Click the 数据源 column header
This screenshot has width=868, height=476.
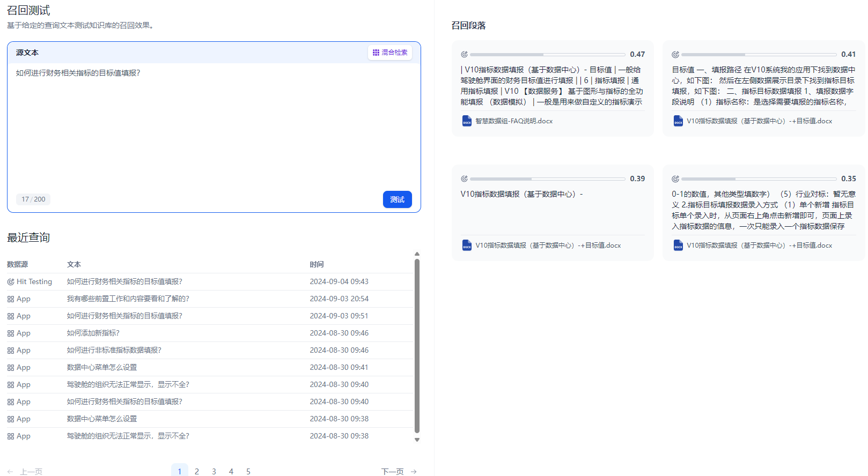coord(18,265)
